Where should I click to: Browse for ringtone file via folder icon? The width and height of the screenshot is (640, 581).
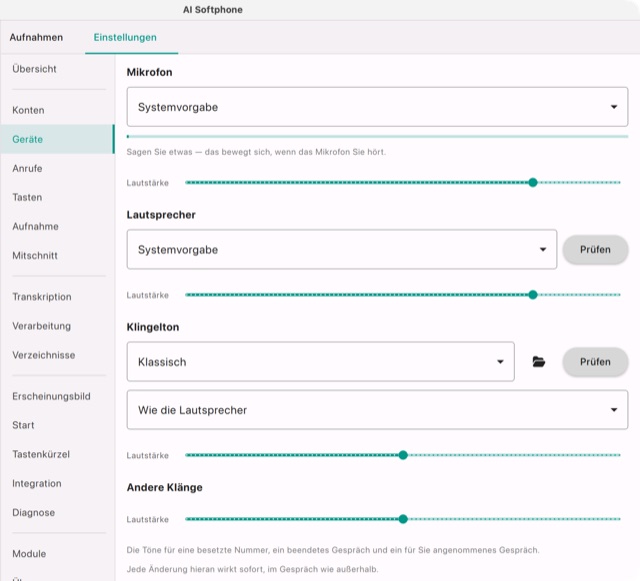click(539, 362)
